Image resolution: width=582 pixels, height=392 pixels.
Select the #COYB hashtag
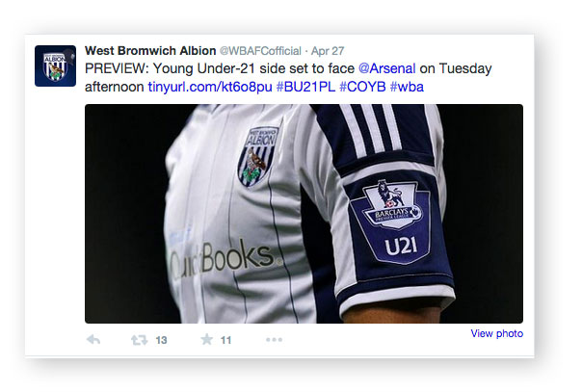[362, 87]
